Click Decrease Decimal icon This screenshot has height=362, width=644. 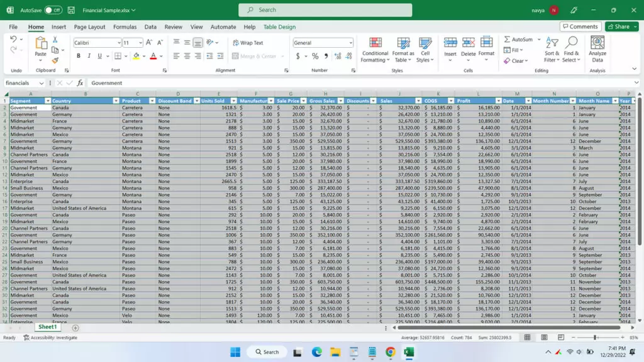[348, 56]
